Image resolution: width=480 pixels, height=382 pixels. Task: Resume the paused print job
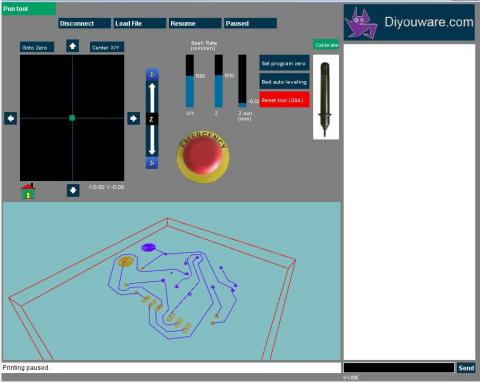click(195, 23)
